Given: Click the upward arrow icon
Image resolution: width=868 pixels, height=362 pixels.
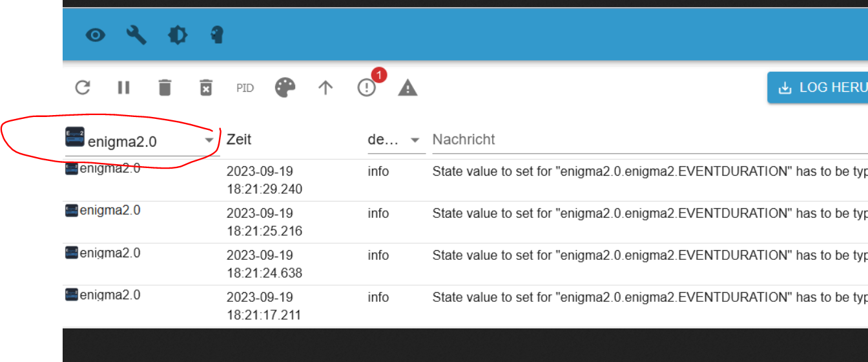Looking at the screenshot, I should tap(325, 87).
